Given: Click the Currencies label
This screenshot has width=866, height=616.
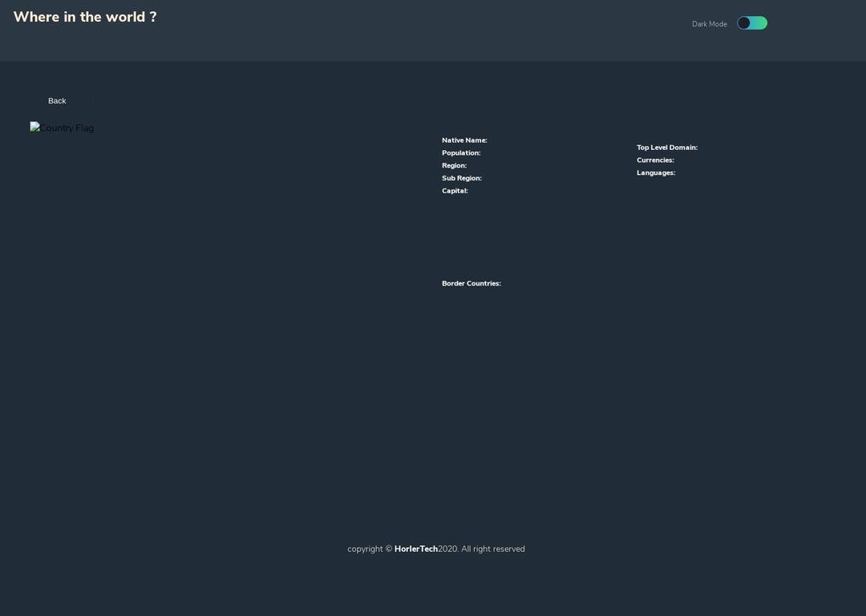Looking at the screenshot, I should pos(654,160).
